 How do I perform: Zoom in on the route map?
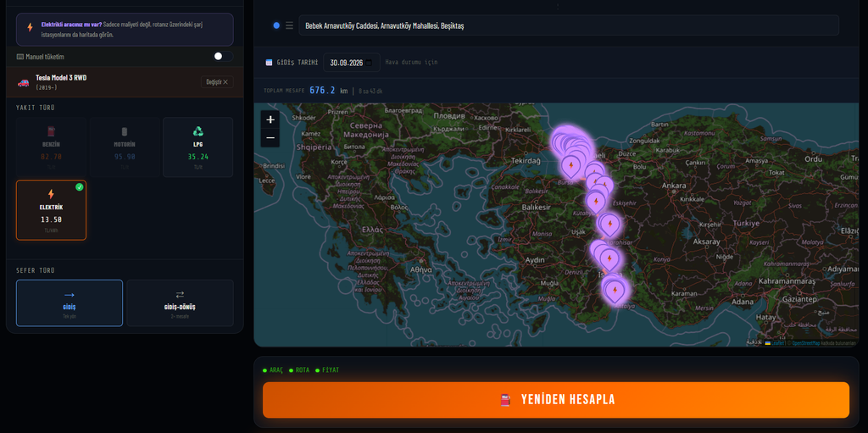click(x=270, y=119)
